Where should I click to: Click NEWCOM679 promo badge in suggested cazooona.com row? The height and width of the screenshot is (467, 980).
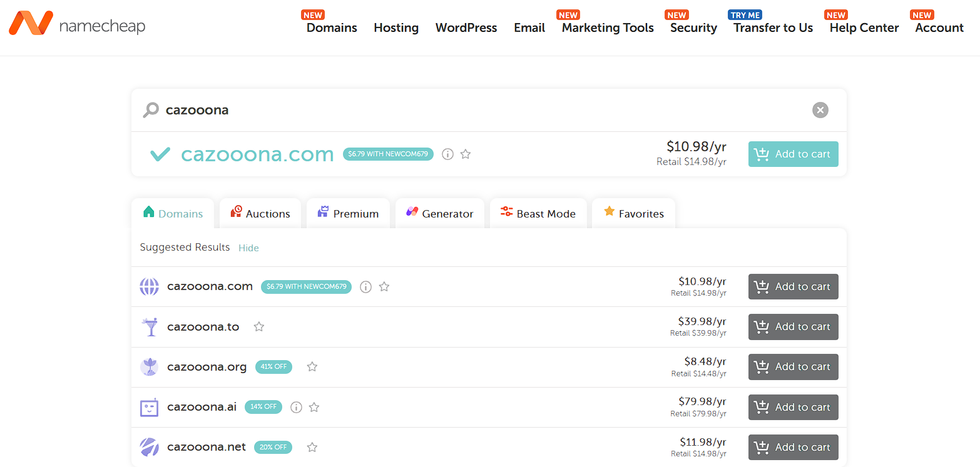coord(306,287)
